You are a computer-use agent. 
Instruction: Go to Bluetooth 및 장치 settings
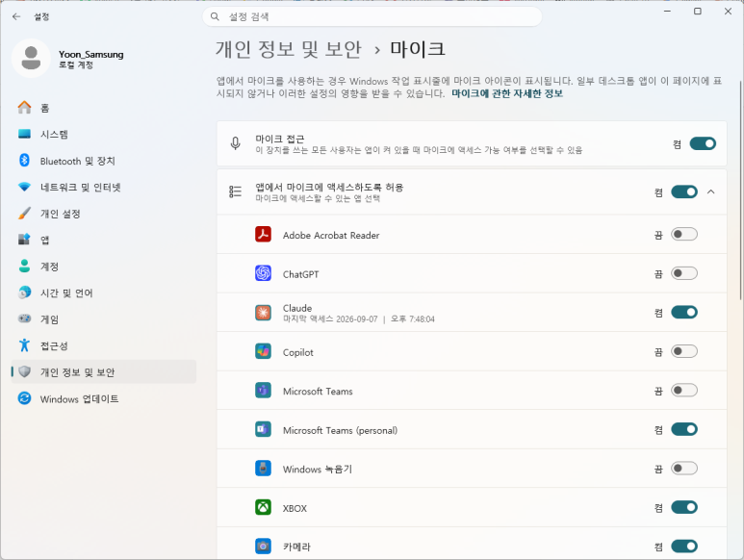point(103,161)
